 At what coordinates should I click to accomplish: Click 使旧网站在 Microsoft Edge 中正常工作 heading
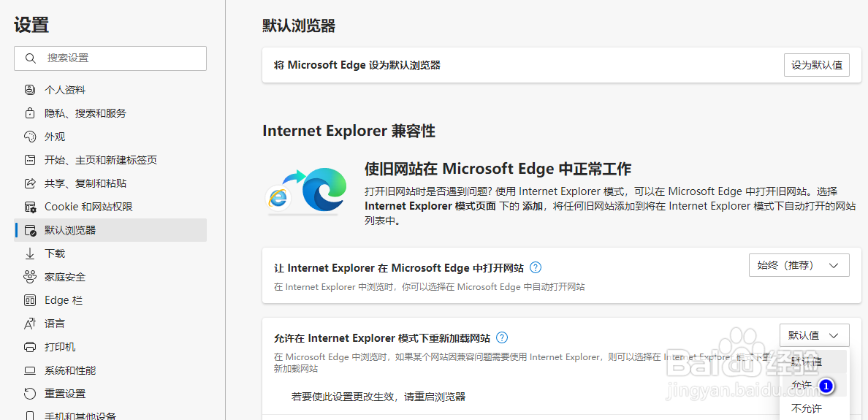[x=498, y=168]
